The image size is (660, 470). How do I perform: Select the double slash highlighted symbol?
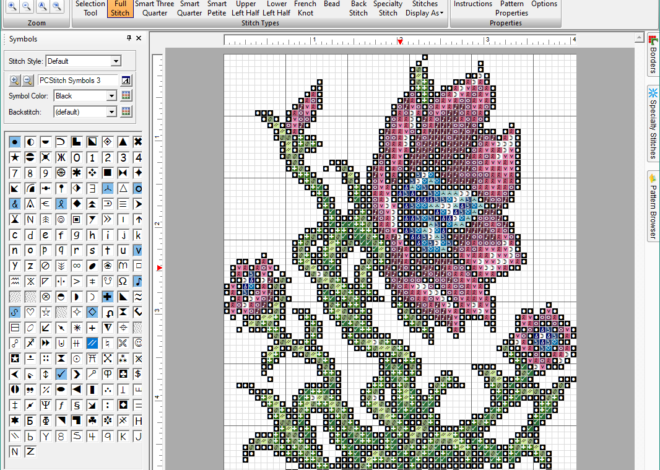(92, 343)
